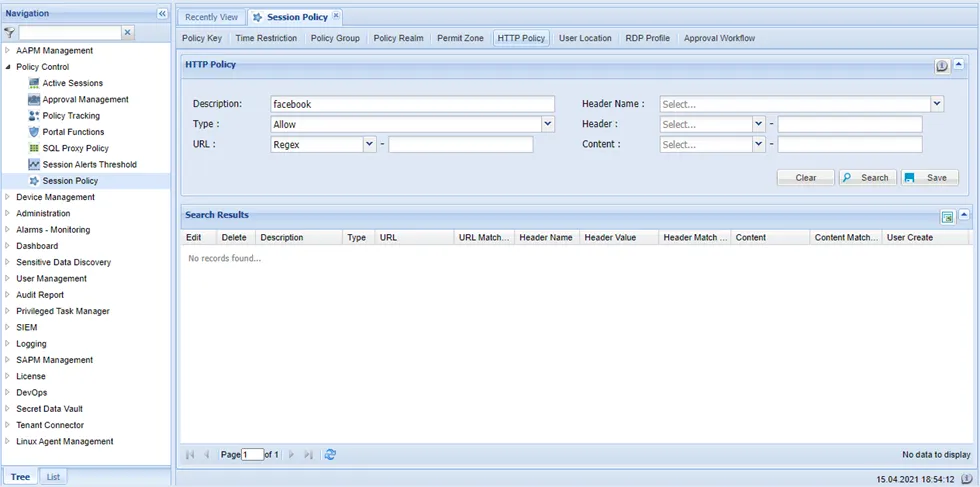The width and height of the screenshot is (980, 487).
Task: Open the Policy Key tab
Action: click(x=202, y=38)
